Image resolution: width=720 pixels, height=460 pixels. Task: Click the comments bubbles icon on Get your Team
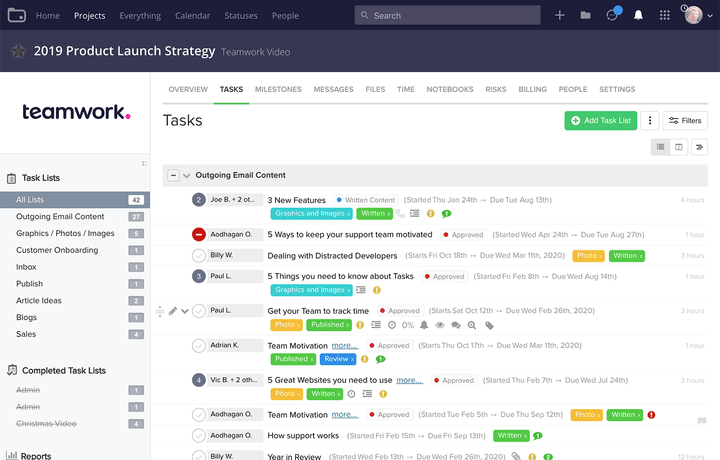(456, 325)
